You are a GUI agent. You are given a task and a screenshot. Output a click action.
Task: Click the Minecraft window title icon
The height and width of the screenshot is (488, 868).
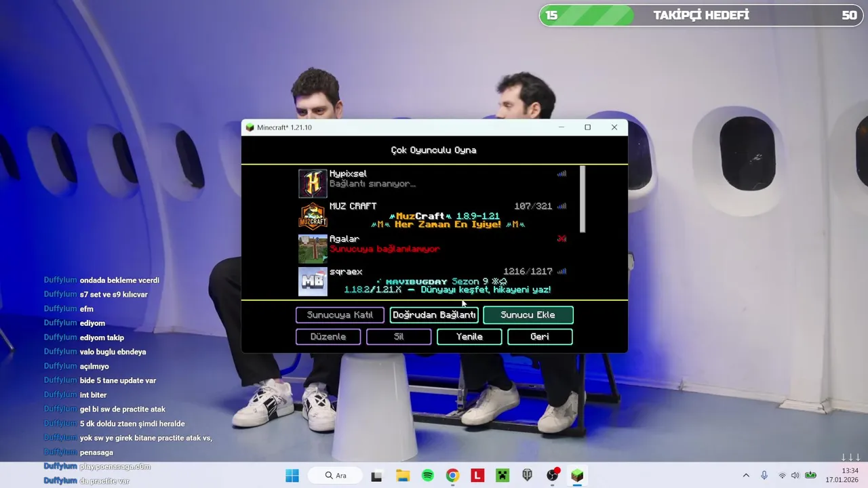coord(250,127)
